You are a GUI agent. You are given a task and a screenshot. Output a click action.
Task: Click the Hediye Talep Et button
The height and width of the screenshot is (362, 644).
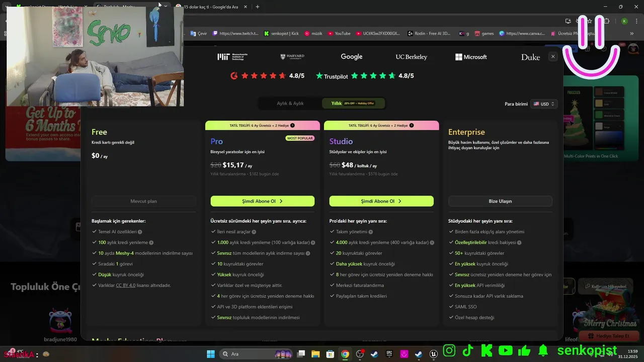click(x=609, y=336)
